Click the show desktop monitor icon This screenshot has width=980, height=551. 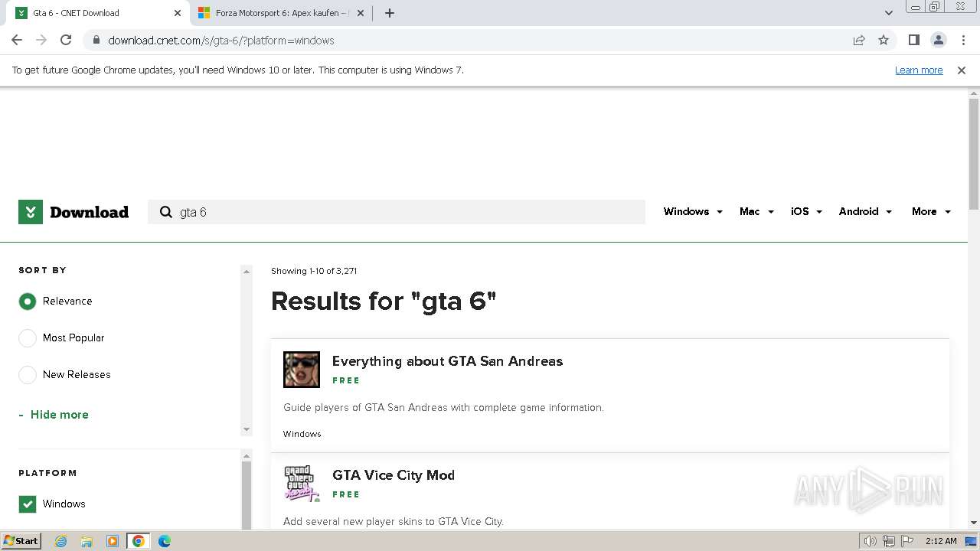tap(971, 541)
